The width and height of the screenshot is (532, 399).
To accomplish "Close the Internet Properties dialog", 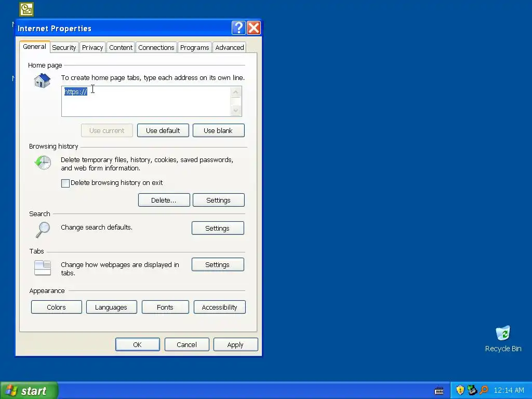I will (254, 28).
